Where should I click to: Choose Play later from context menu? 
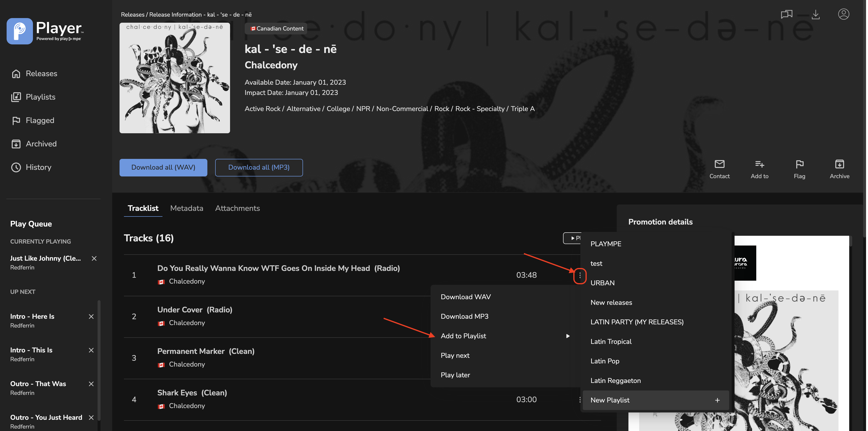point(505,375)
